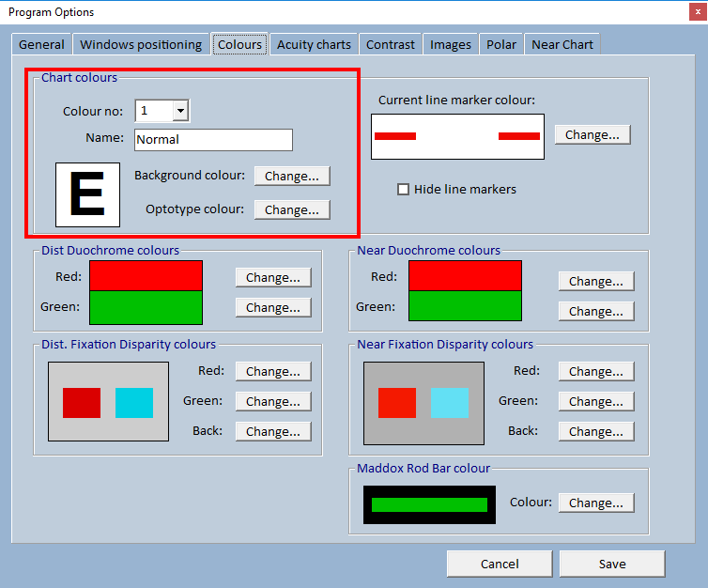The image size is (708, 588).
Task: Click the Dist. Fixation Disparity preview
Action: (x=108, y=401)
